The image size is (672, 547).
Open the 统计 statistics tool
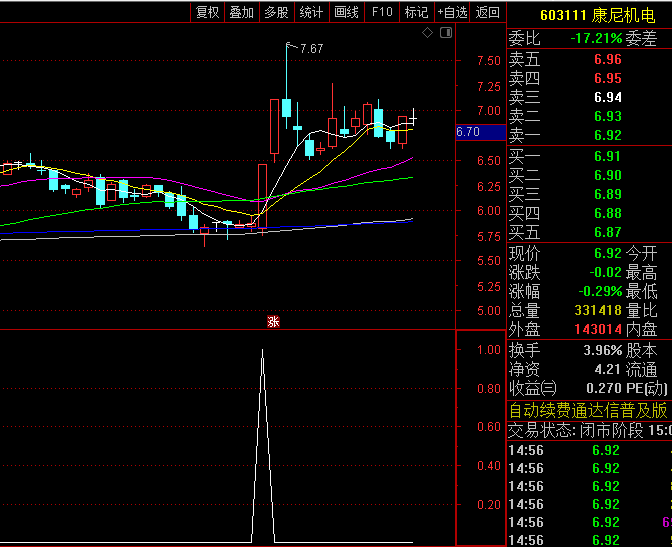pos(311,12)
